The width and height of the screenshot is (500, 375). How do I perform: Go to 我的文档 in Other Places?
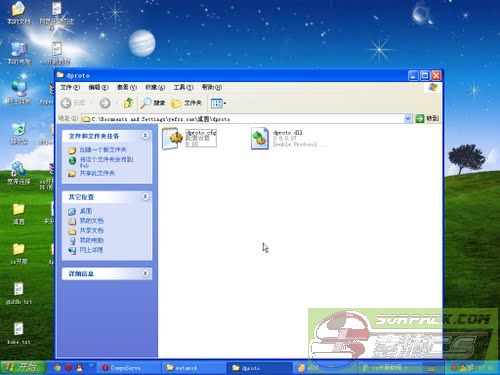[x=91, y=221]
